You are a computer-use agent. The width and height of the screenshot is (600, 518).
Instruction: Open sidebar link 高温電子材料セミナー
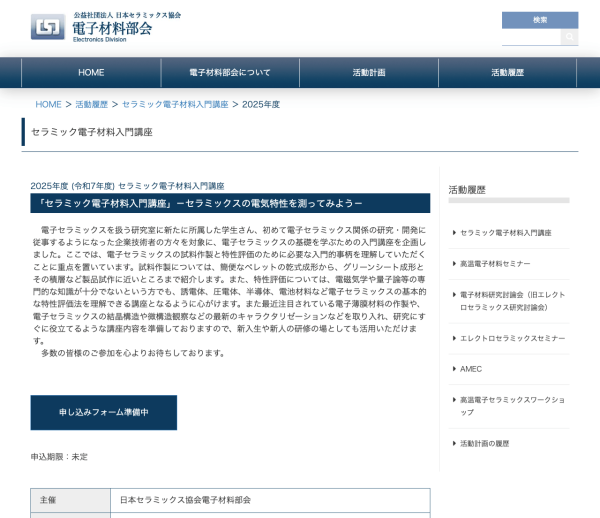pyautogui.click(x=495, y=264)
